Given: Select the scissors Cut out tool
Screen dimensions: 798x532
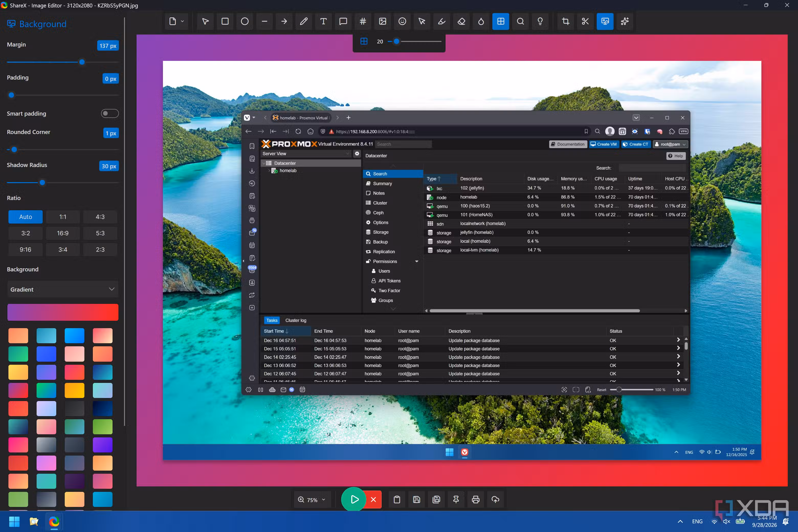Looking at the screenshot, I should (585, 21).
